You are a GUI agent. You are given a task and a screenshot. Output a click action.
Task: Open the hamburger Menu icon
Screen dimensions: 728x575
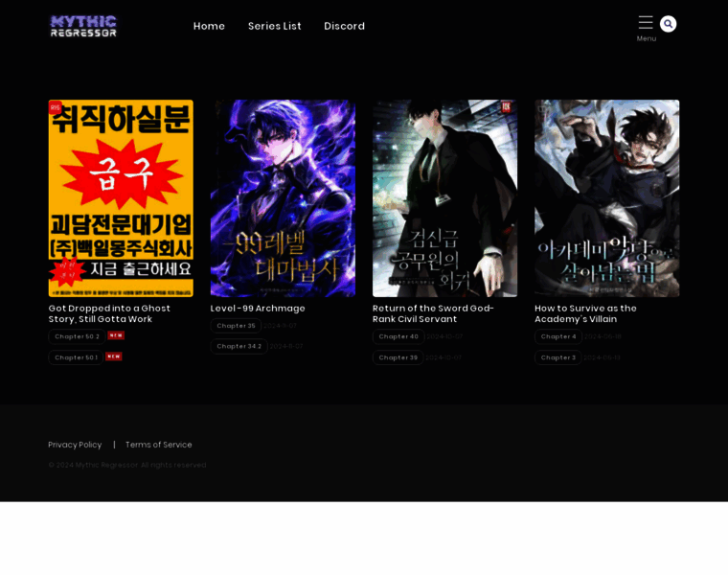pyautogui.click(x=646, y=22)
